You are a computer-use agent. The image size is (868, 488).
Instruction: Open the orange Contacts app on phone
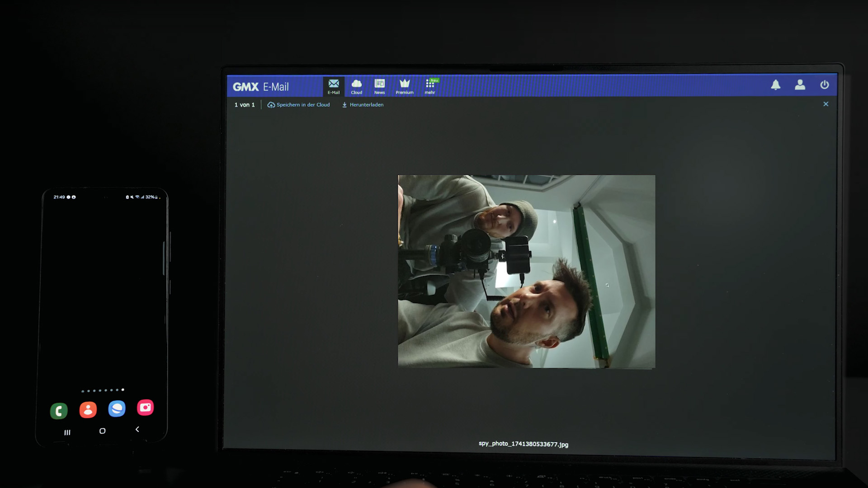88,409
